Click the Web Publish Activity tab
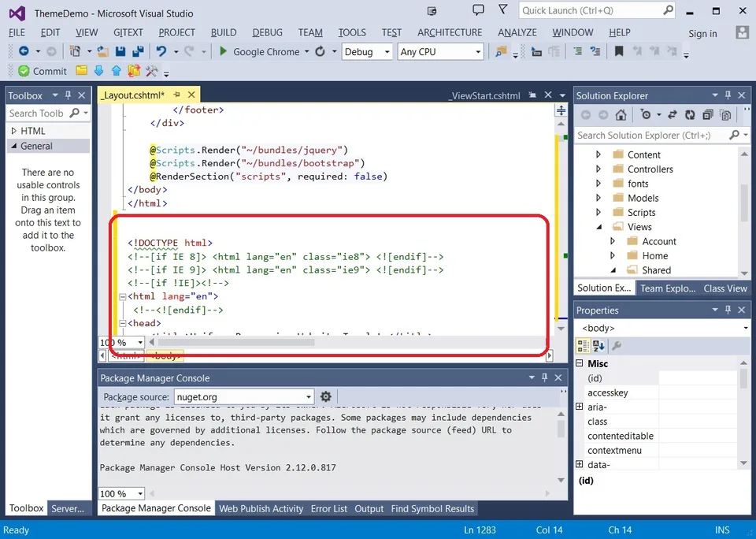The height and width of the screenshot is (539, 756). click(x=261, y=508)
